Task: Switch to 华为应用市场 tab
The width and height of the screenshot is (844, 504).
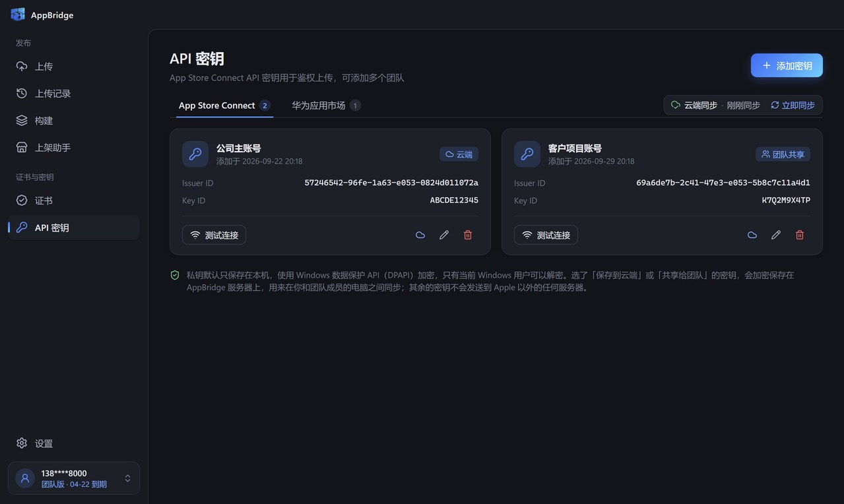Action: [x=326, y=106]
